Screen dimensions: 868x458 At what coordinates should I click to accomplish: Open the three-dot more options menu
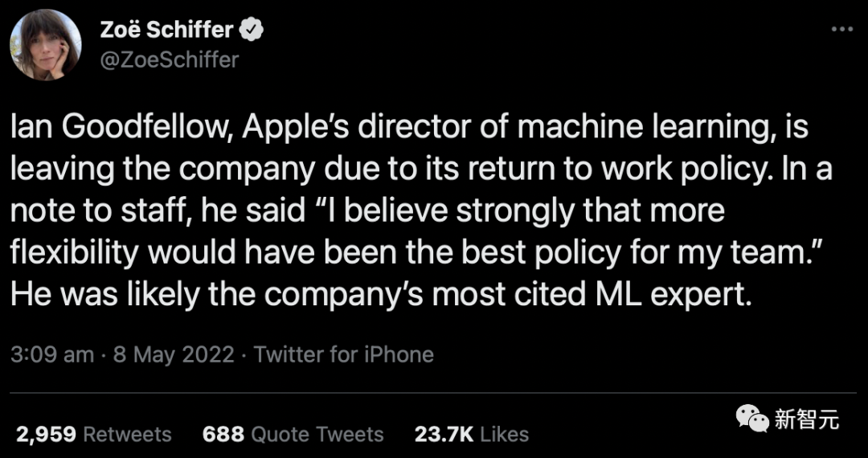point(841,30)
